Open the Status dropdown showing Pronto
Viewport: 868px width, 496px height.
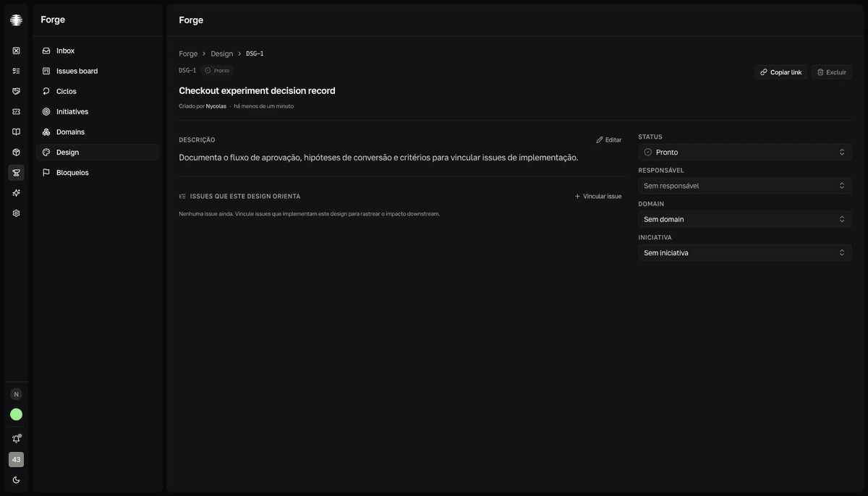pyautogui.click(x=744, y=152)
